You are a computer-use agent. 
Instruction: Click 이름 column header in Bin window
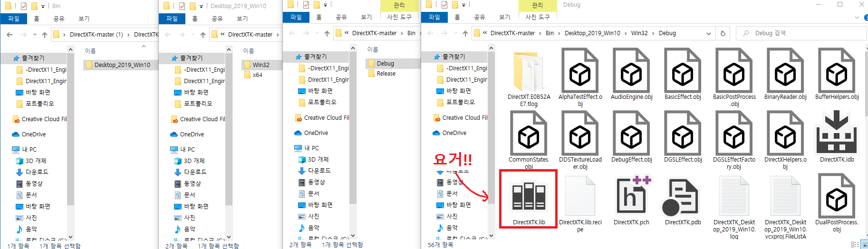pos(90,51)
